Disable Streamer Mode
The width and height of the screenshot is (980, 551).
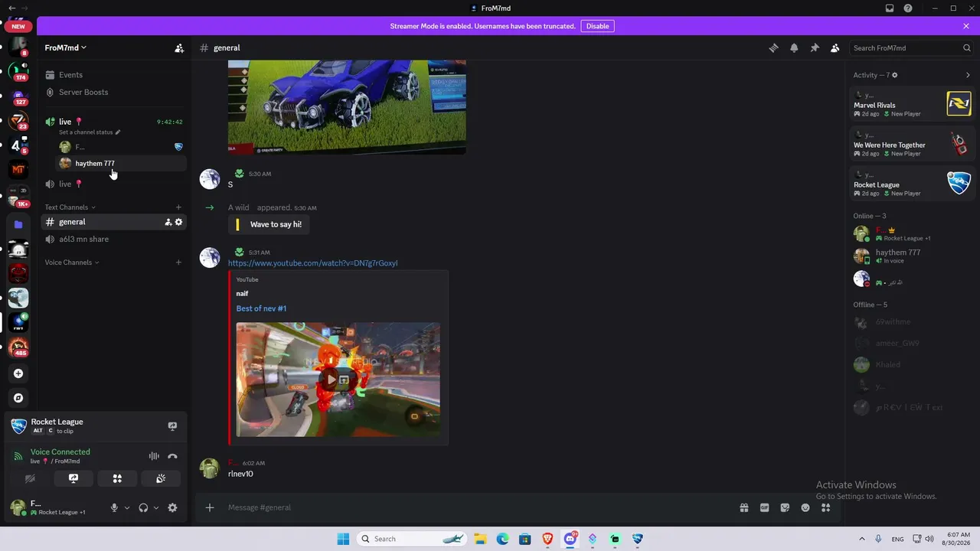(597, 26)
